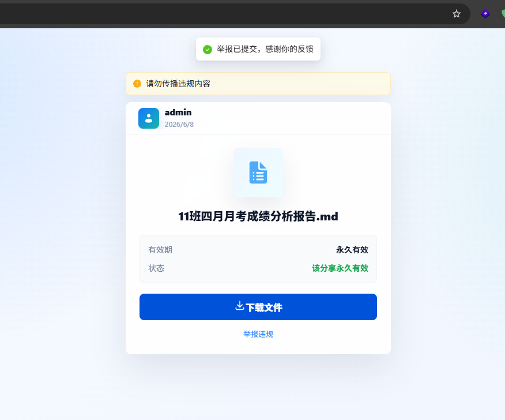This screenshot has width=505, height=420.
Task: Select filename 11班四月月考成绩分析报告.md
Action: [x=258, y=216]
